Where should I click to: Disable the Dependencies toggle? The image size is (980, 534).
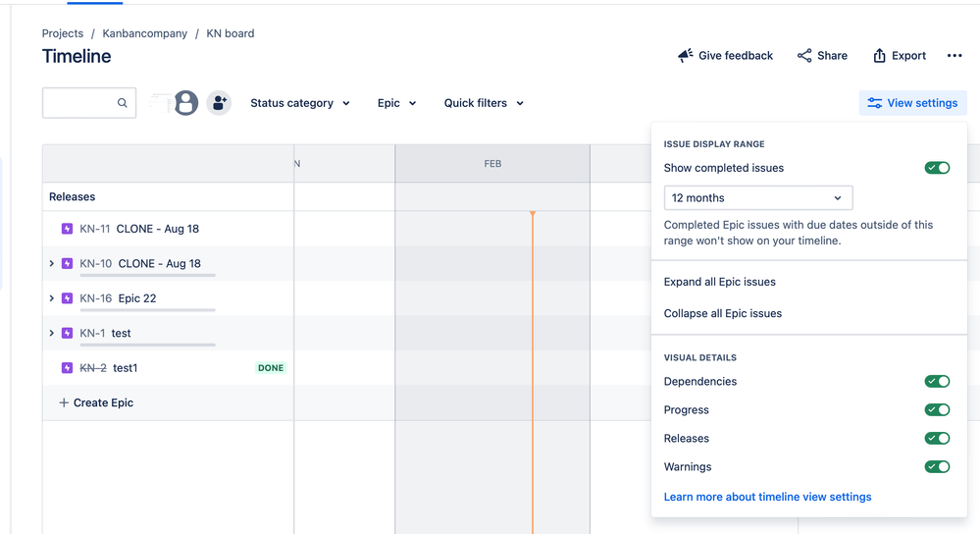pos(937,381)
